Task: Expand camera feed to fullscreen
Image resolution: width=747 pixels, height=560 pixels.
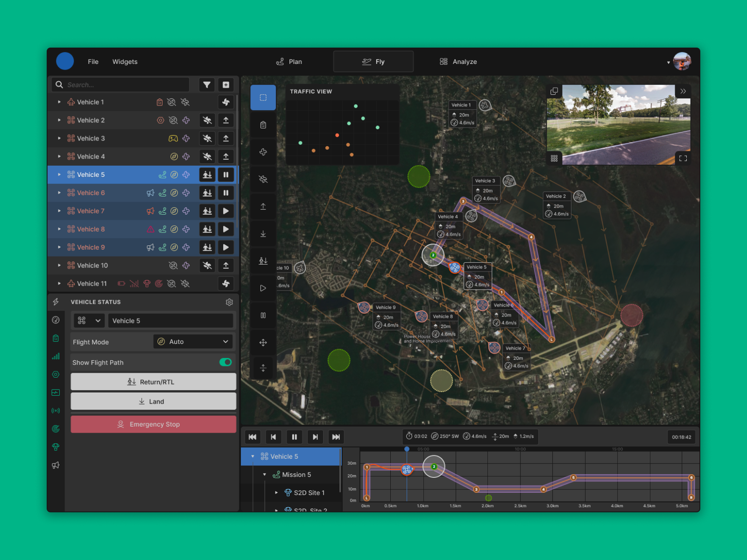Action: click(683, 158)
